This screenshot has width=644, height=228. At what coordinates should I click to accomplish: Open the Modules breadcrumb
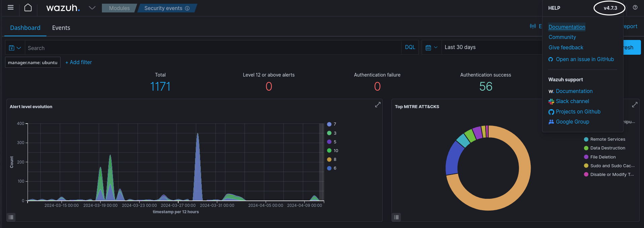(x=119, y=8)
